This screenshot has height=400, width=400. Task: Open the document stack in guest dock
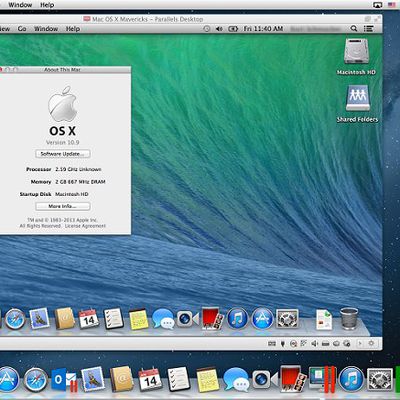point(324,319)
